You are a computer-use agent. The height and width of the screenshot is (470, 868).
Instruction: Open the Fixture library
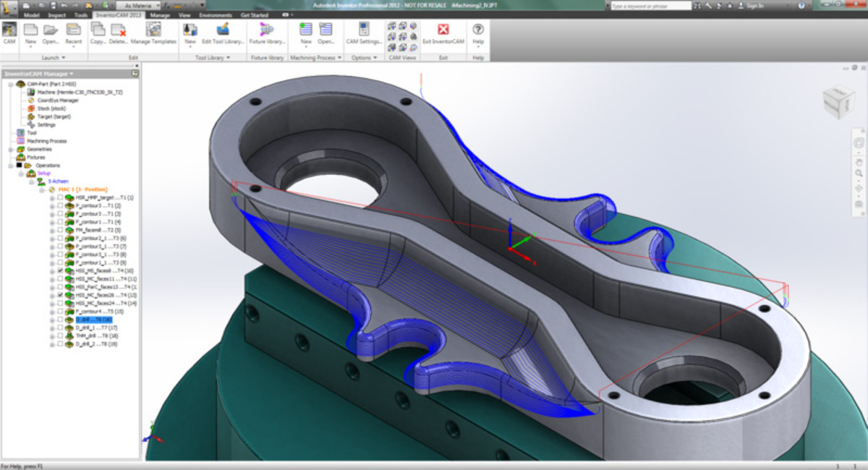[x=267, y=34]
